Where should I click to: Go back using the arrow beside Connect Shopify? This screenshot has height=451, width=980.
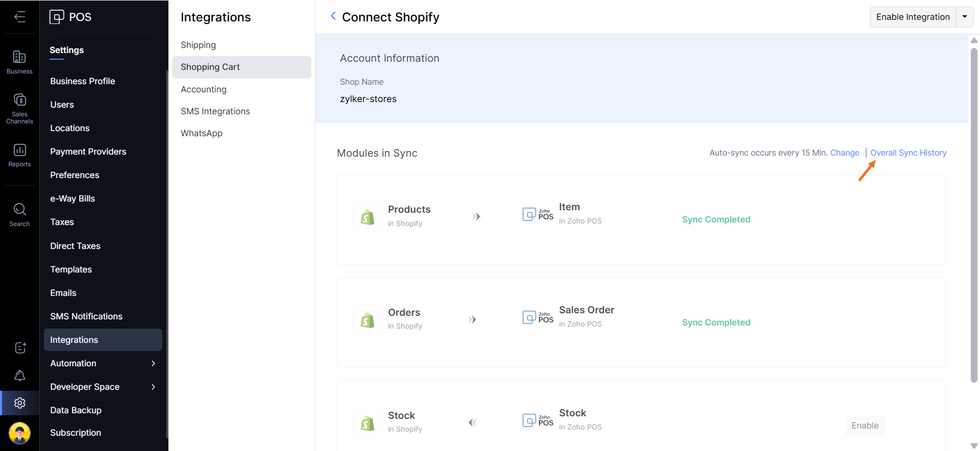333,16
